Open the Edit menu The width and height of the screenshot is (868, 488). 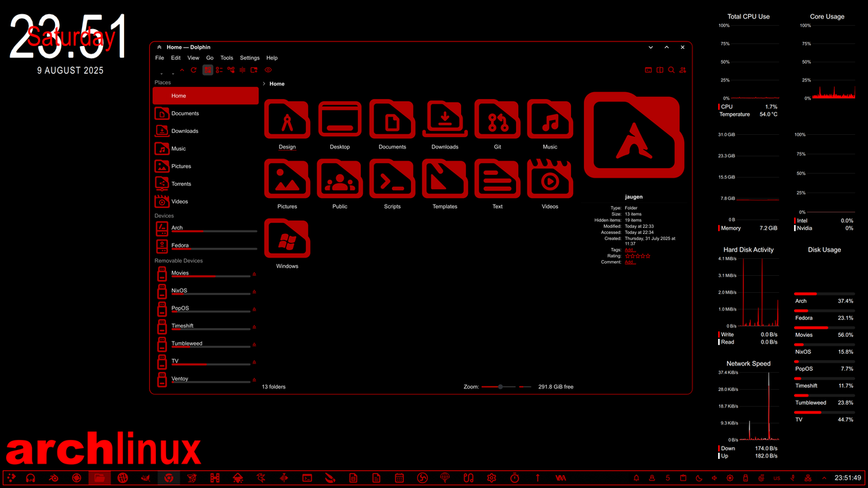pyautogui.click(x=176, y=58)
